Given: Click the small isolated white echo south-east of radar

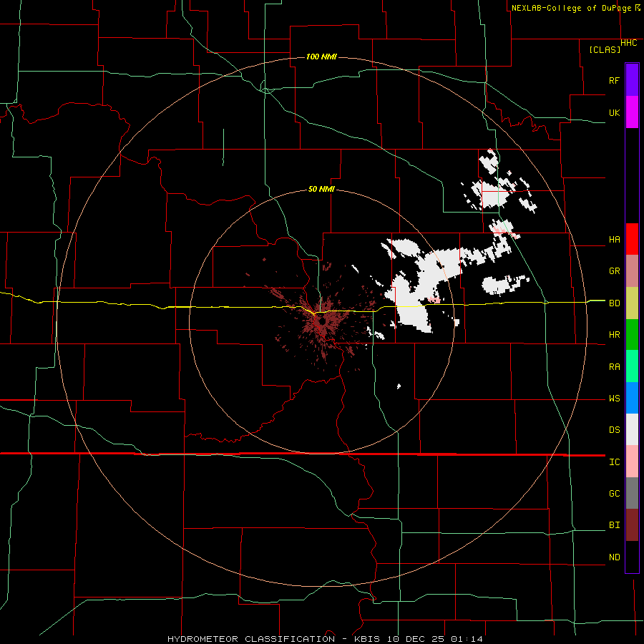Looking at the screenshot, I should click(x=399, y=386).
